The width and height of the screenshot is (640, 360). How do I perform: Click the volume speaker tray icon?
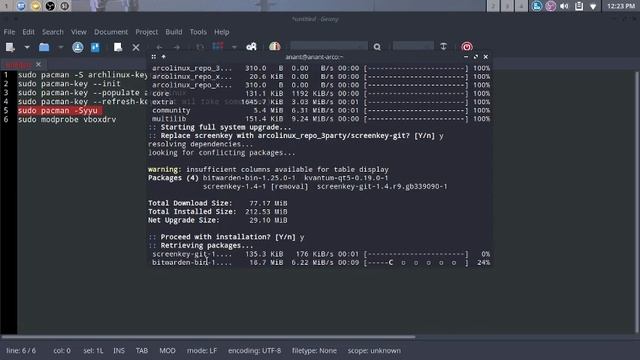[564, 6]
